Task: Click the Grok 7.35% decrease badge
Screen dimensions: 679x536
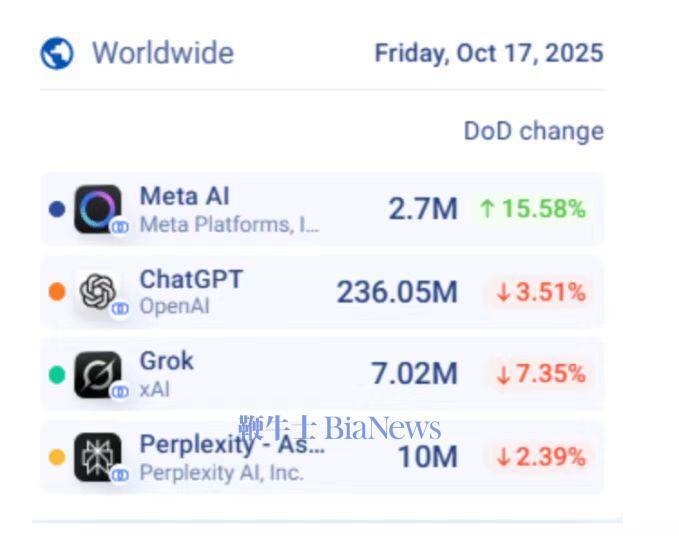Action: (540, 374)
